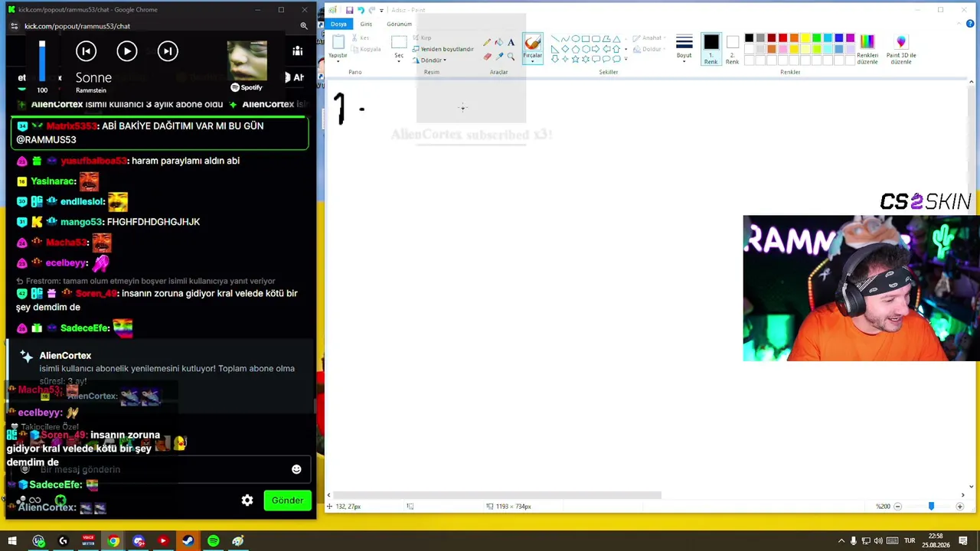This screenshot has height=551, width=980.
Task: Show hidden system tray icons
Action: point(841,541)
